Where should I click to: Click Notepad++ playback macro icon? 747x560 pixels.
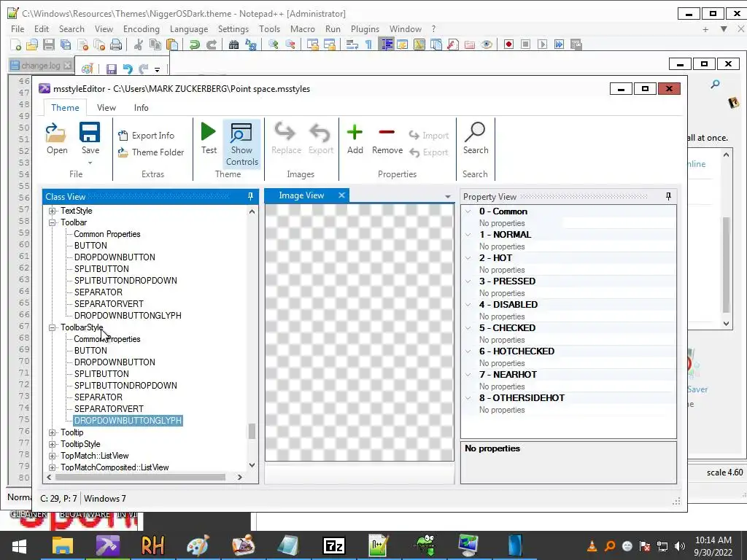pos(542,44)
